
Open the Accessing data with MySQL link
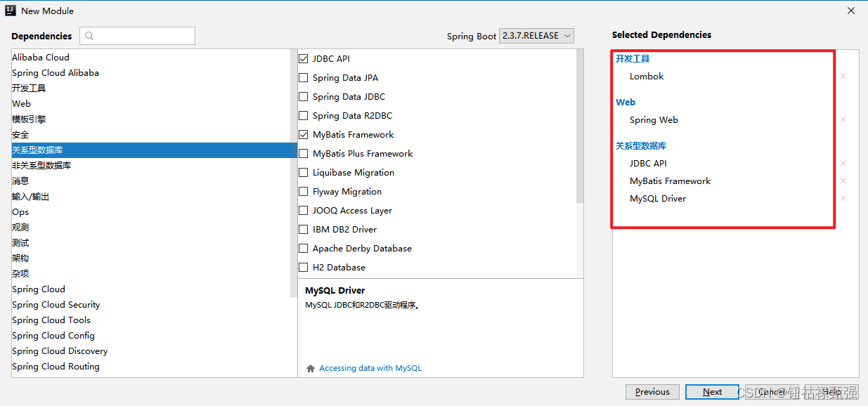(372, 367)
